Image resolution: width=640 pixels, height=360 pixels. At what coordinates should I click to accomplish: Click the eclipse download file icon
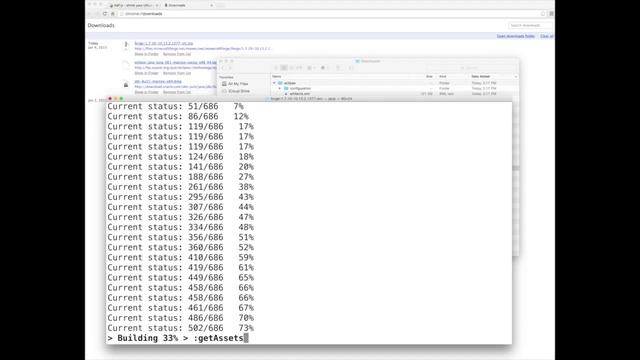(126, 64)
